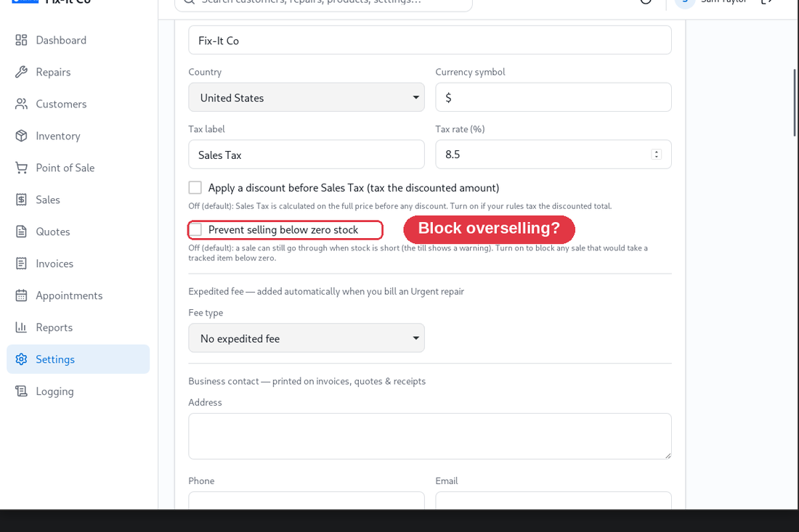Enable Apply a discount before Sales Tax
Image resolution: width=799 pixels, height=532 pixels.
coord(195,188)
